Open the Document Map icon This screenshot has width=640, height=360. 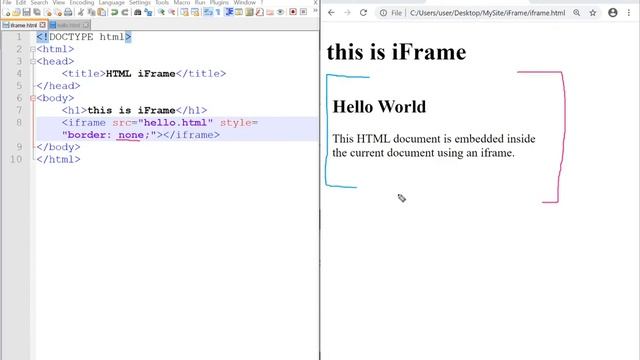pos(249,12)
